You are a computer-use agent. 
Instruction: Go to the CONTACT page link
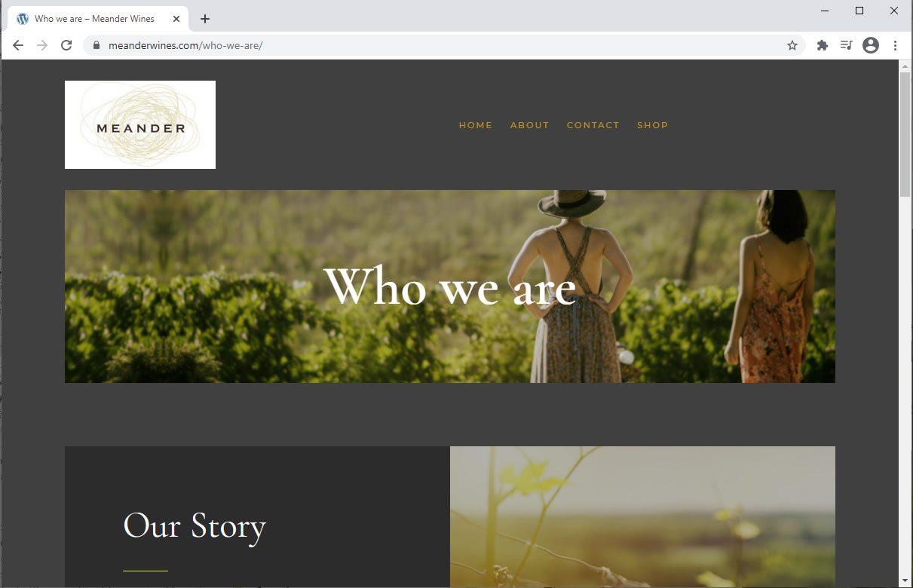(x=593, y=125)
